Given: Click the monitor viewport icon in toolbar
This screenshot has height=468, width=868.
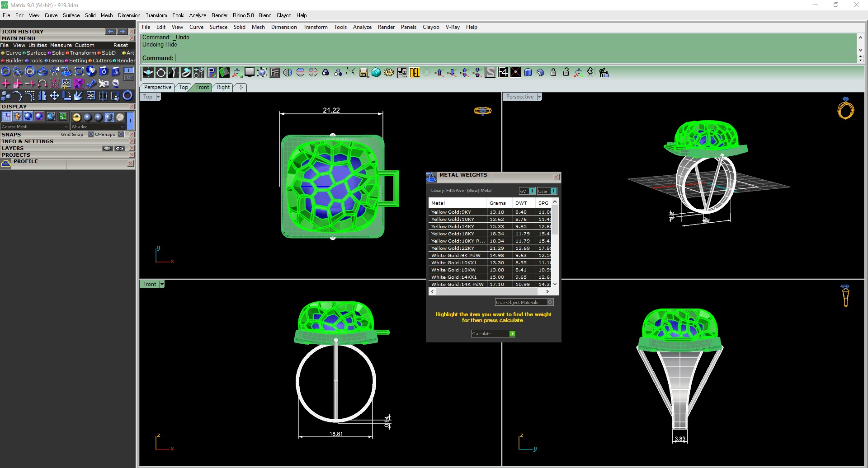Looking at the screenshot, I should point(250,72).
